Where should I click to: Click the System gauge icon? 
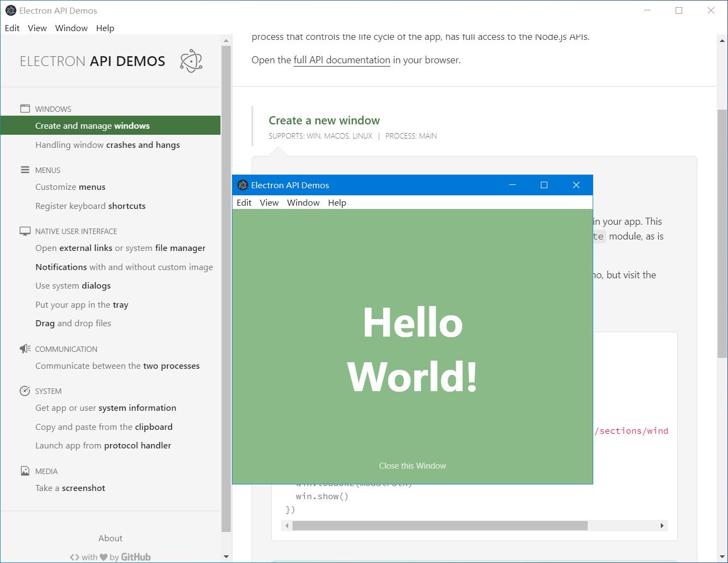click(25, 391)
